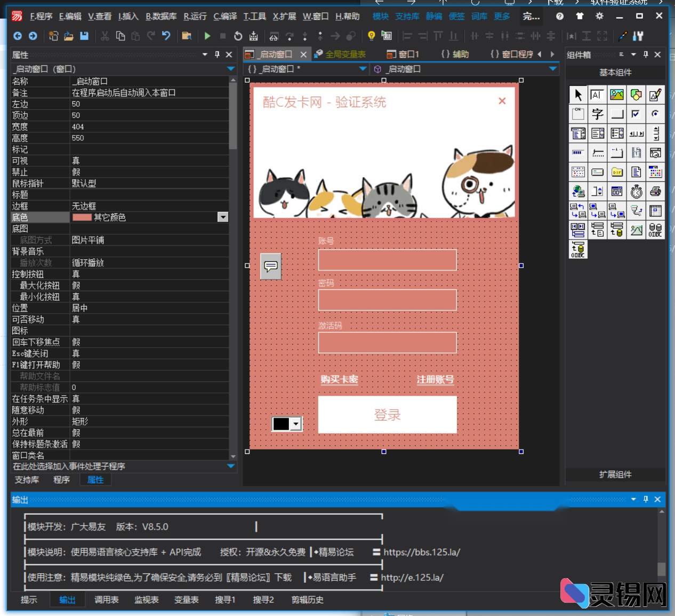Open the 底色 property dropdown arrow
The width and height of the screenshot is (675, 616).
[223, 217]
